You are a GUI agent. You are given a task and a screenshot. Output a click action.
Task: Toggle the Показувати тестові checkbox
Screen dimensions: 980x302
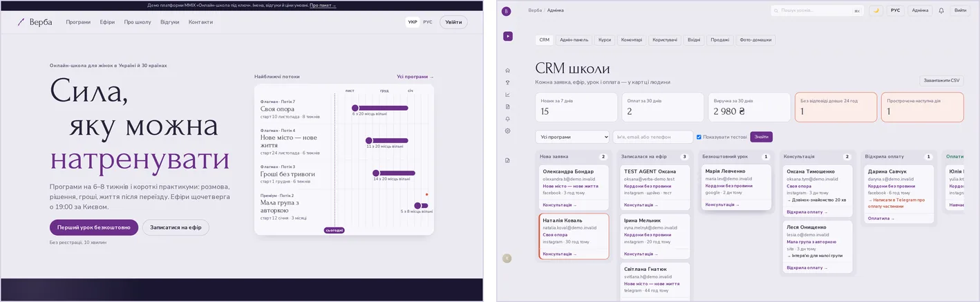[699, 137]
